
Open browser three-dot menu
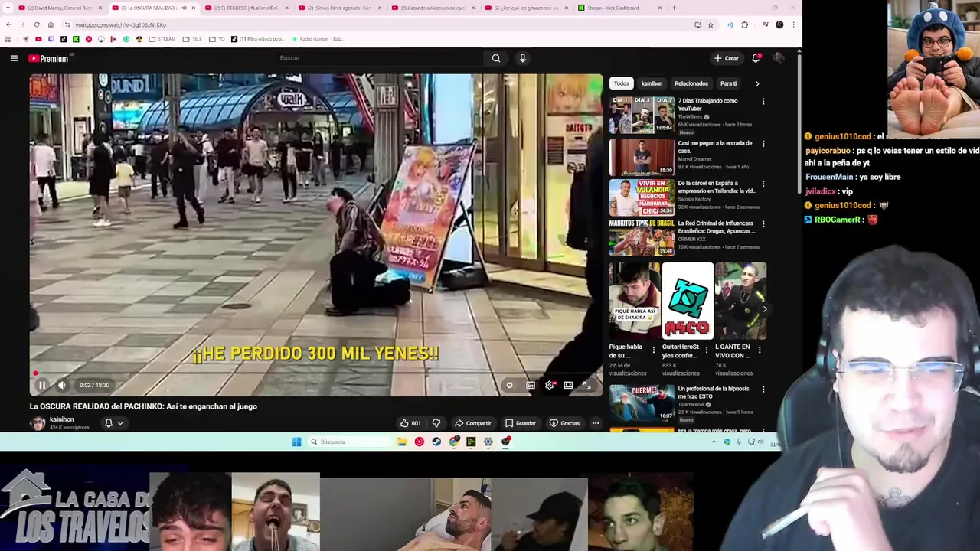[x=793, y=24]
